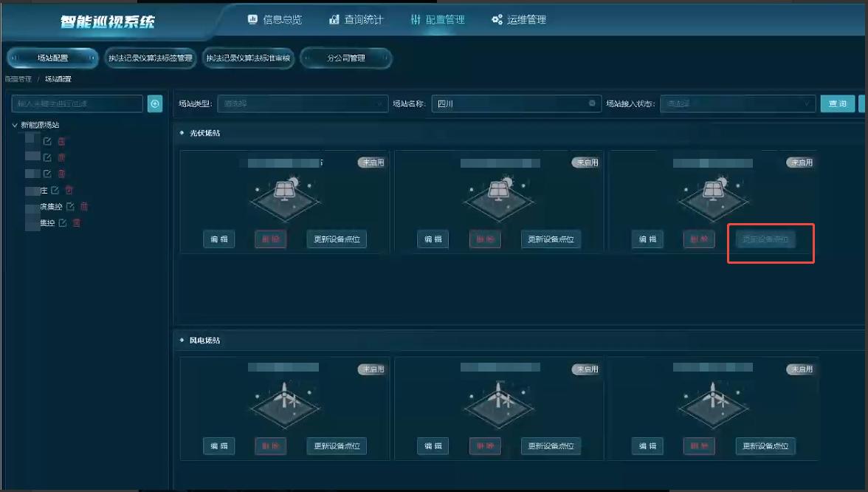Open the 运维管理 top menu
This screenshot has width=868, height=492.
point(519,20)
